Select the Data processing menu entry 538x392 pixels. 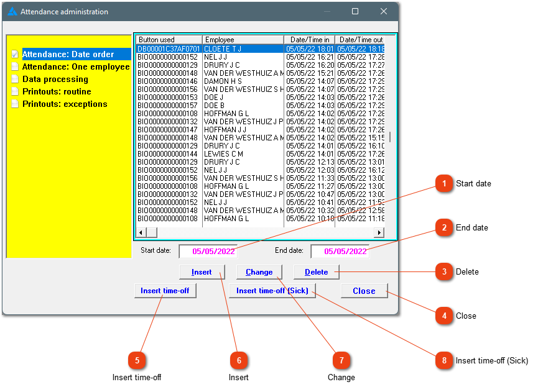click(55, 79)
